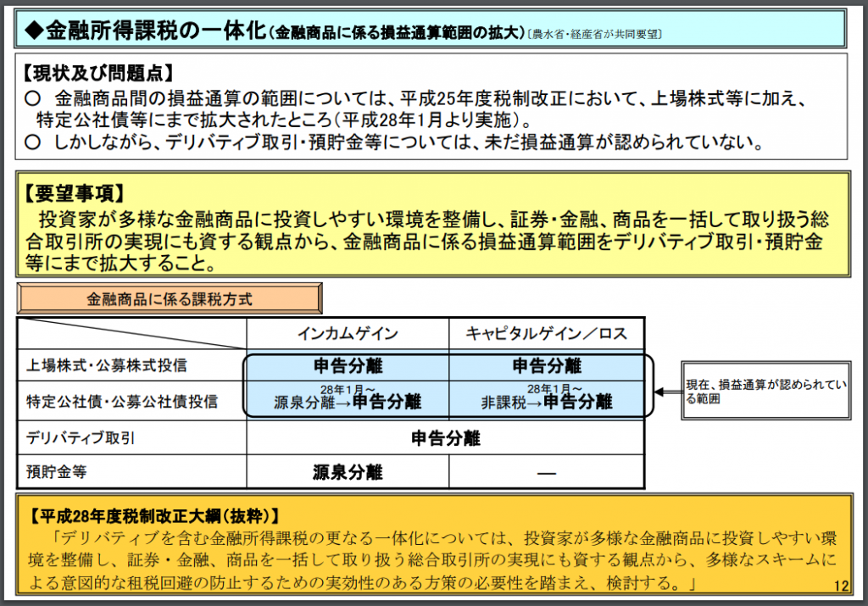Click the first circle bullet under 現状及び問題点

33,98
